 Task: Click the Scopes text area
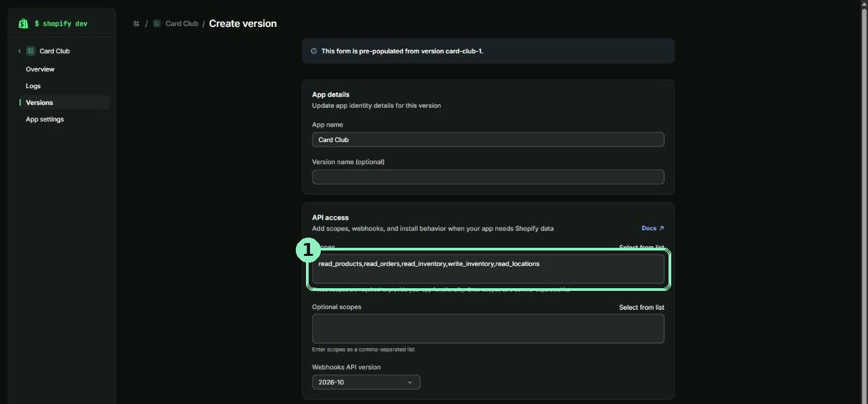pos(488,269)
